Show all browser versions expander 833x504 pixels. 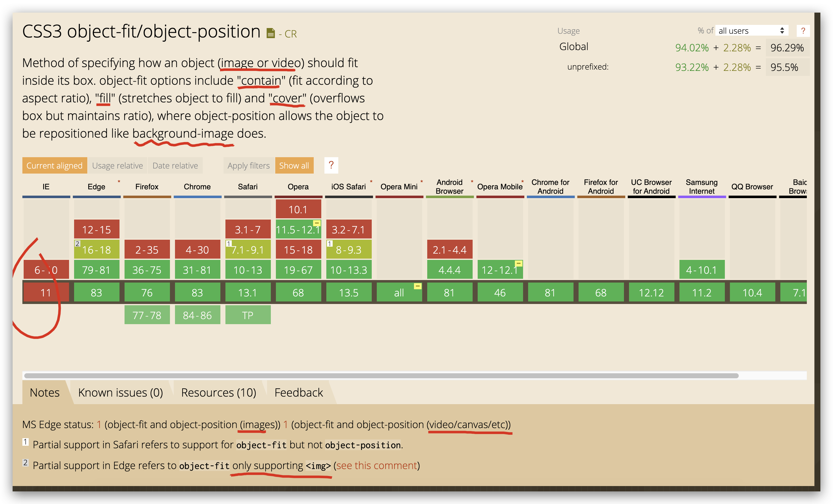(294, 165)
